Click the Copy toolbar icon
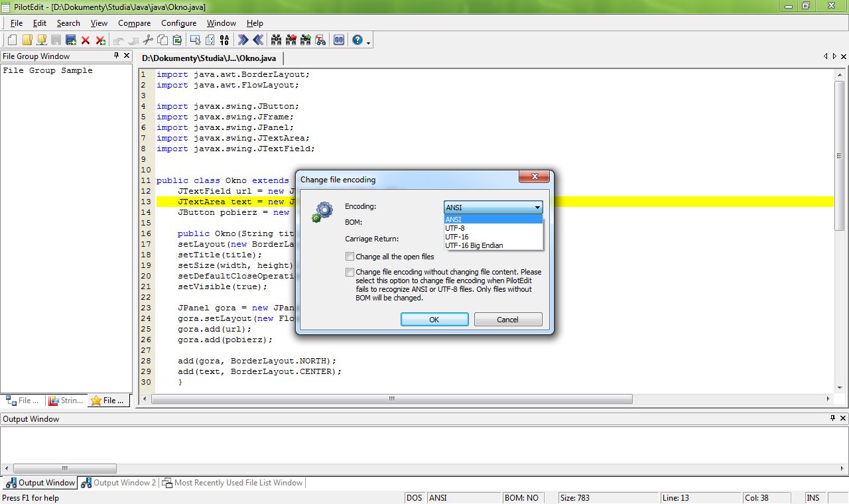 (x=163, y=40)
